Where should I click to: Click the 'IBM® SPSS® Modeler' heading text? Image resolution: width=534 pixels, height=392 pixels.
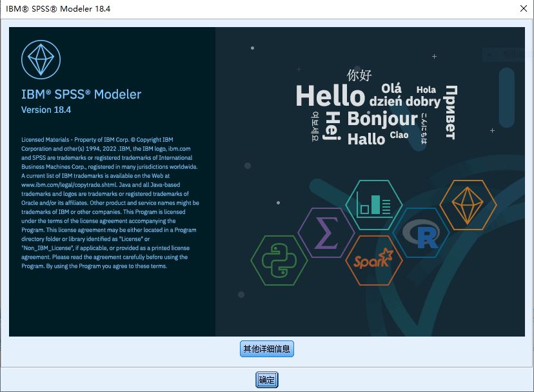81,94
